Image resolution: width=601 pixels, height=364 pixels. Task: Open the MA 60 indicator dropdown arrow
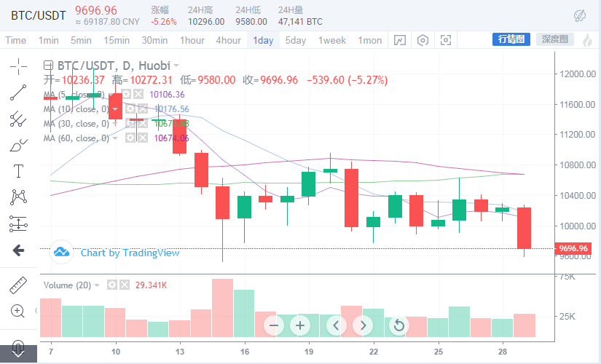(x=114, y=138)
